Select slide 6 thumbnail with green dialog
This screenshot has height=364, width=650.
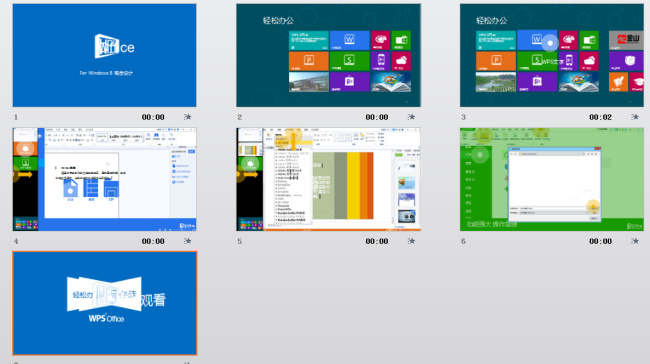pyautogui.click(x=552, y=179)
